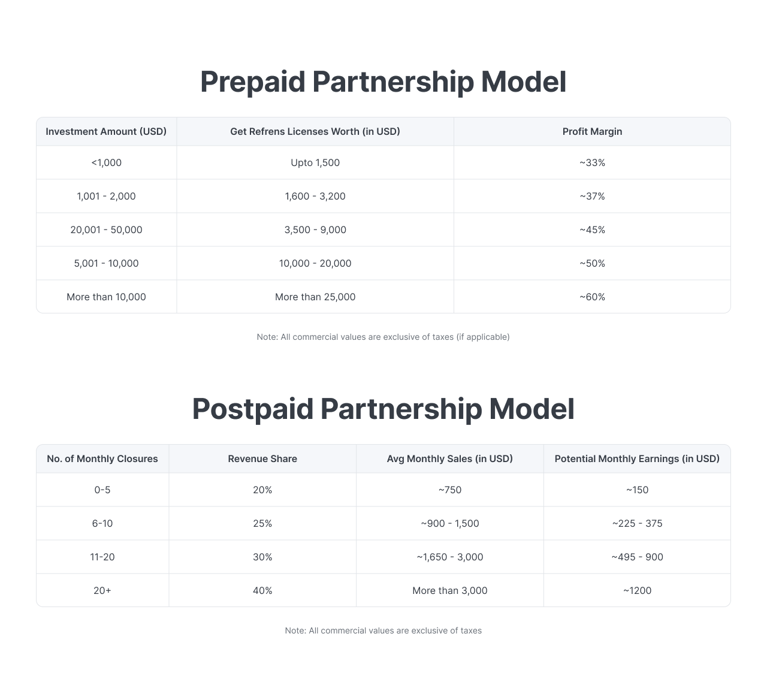Select the Upto 1,500 licenses cell
The image size is (767, 700).
click(315, 162)
